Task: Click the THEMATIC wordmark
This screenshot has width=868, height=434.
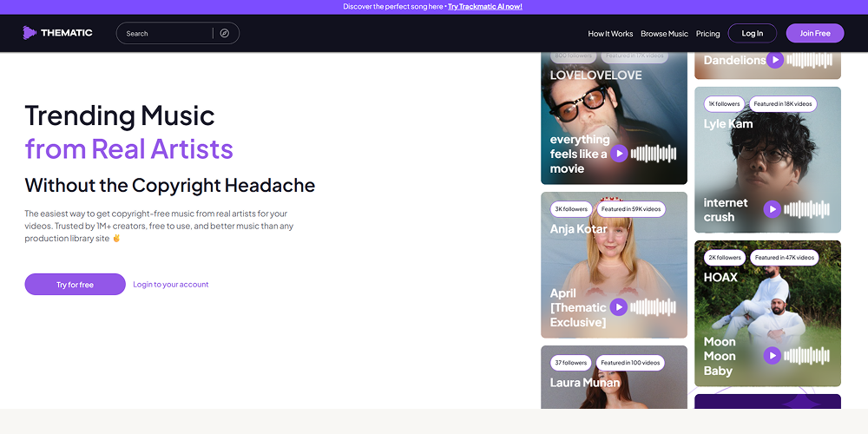Action: click(67, 33)
